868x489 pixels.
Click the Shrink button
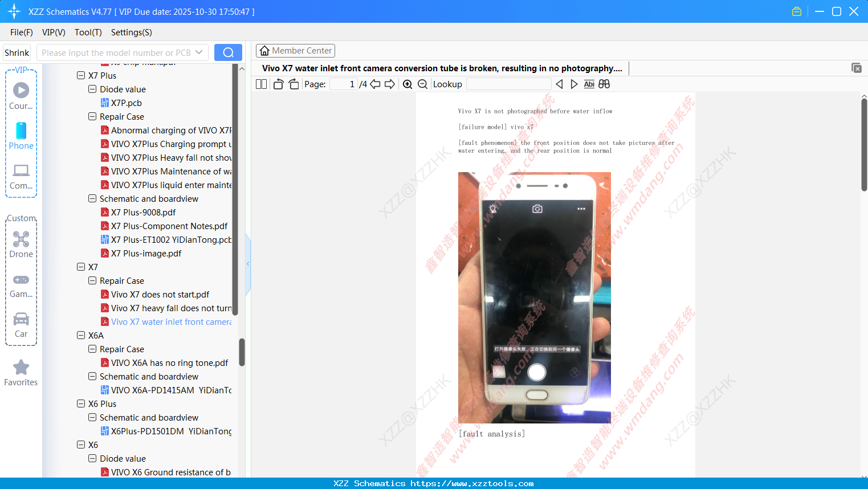[x=17, y=52]
